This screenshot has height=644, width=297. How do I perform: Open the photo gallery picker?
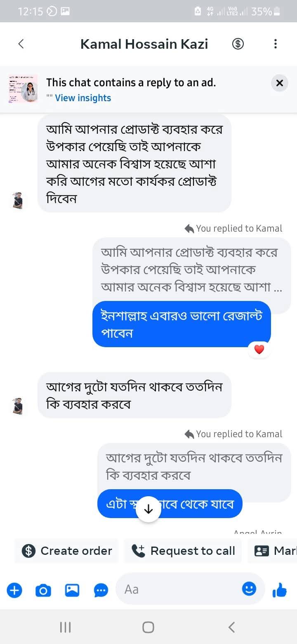coord(72,590)
